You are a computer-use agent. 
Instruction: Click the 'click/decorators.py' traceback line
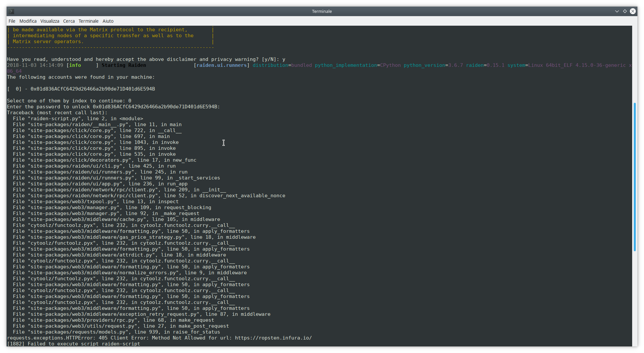(105, 160)
